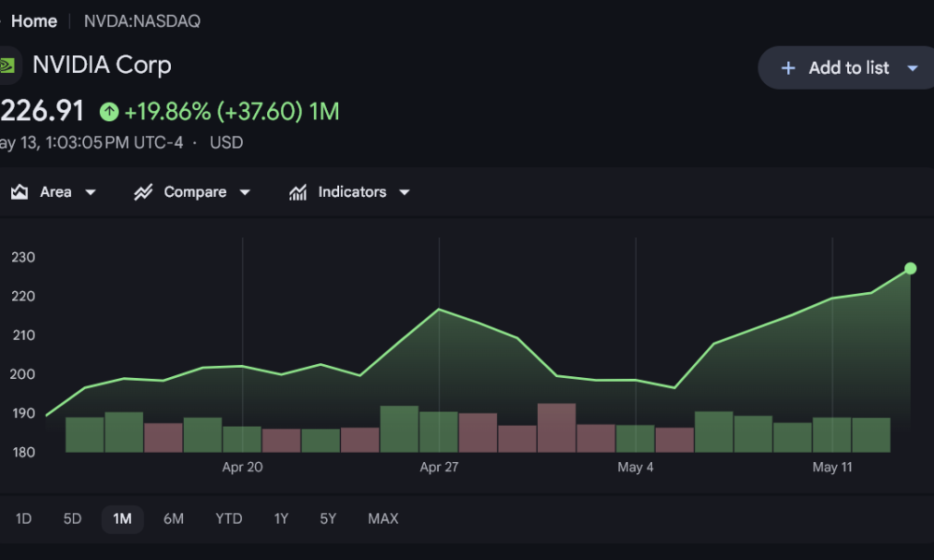The image size is (934, 560).
Task: Click the Apr 27 x-axis date label
Action: [x=439, y=468]
